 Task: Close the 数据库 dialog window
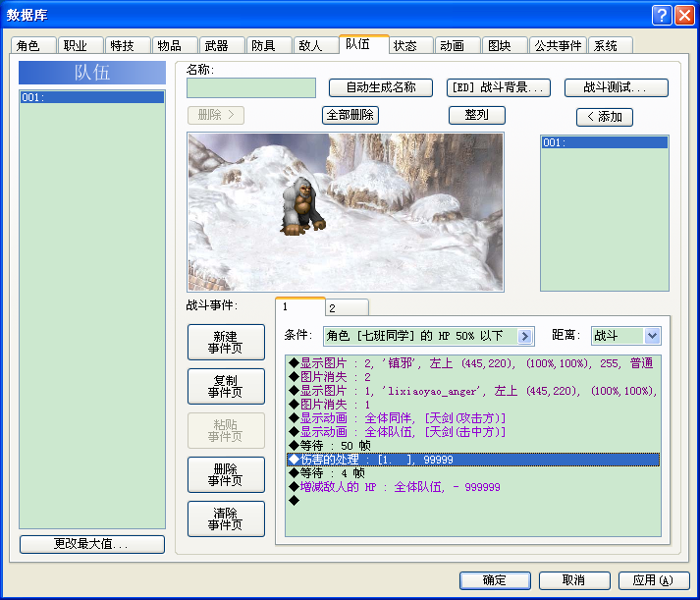(684, 15)
